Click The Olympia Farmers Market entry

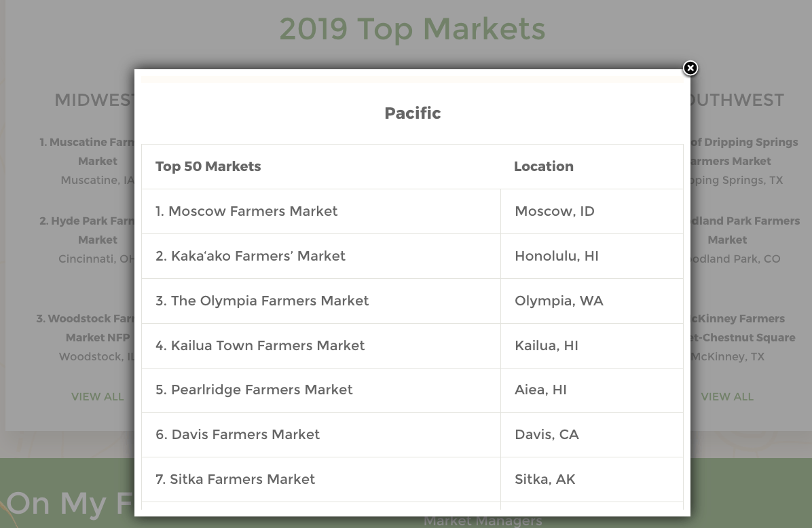pyautogui.click(x=262, y=301)
